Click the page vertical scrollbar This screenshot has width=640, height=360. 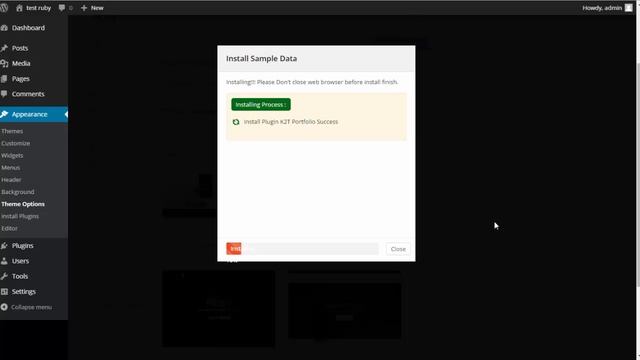pyautogui.click(x=638, y=176)
